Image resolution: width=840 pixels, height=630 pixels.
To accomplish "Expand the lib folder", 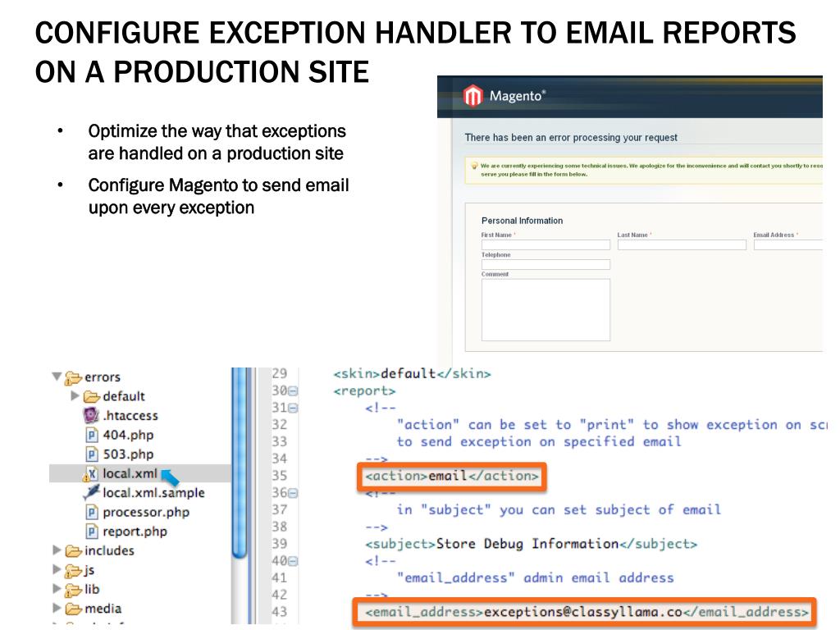I will click(x=57, y=588).
